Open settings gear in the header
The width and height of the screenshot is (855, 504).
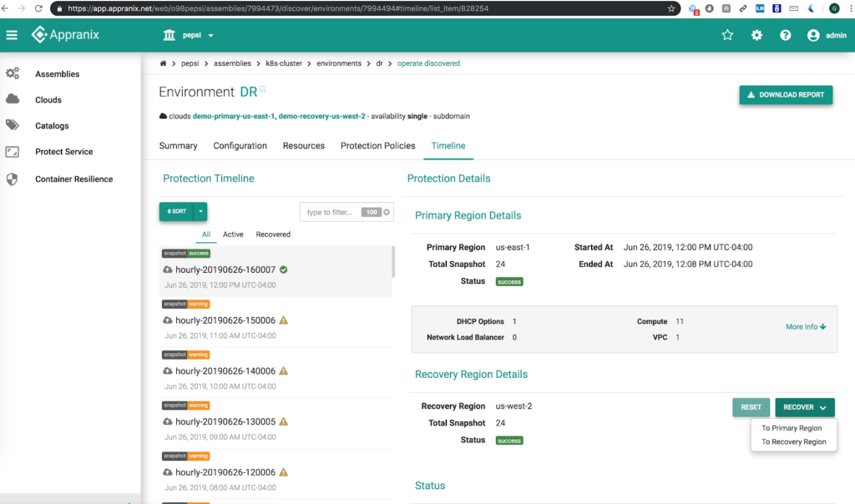click(x=756, y=35)
